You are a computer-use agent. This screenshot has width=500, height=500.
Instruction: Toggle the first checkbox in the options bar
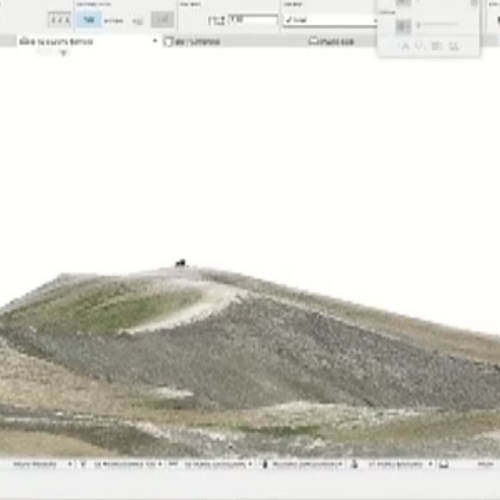click(x=169, y=42)
